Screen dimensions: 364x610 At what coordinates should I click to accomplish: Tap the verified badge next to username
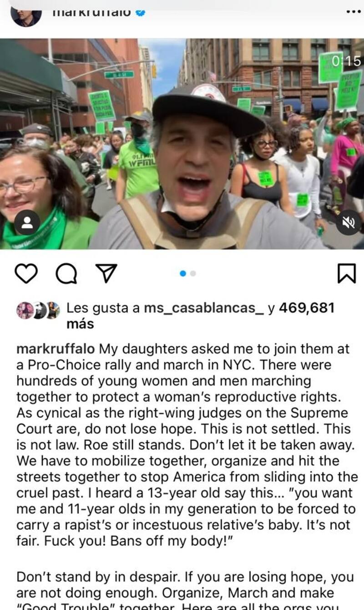click(x=141, y=13)
